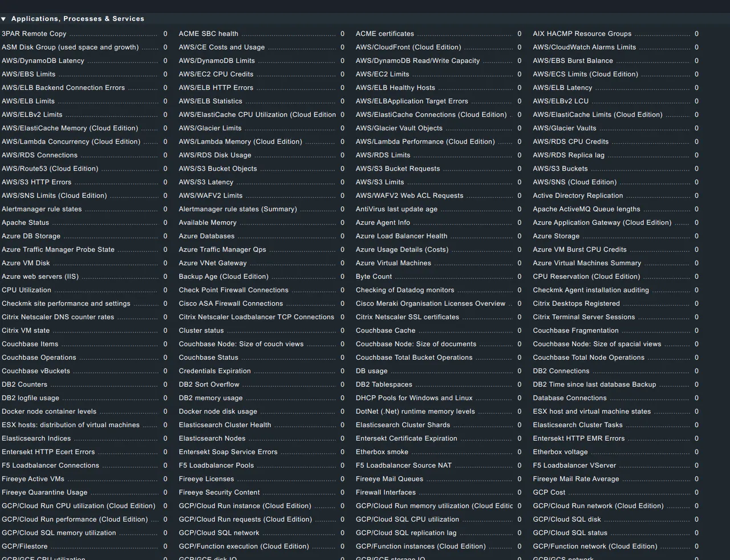Click GCP/Cloud SQL replication lag
The height and width of the screenshot is (560, 730).
(x=406, y=533)
